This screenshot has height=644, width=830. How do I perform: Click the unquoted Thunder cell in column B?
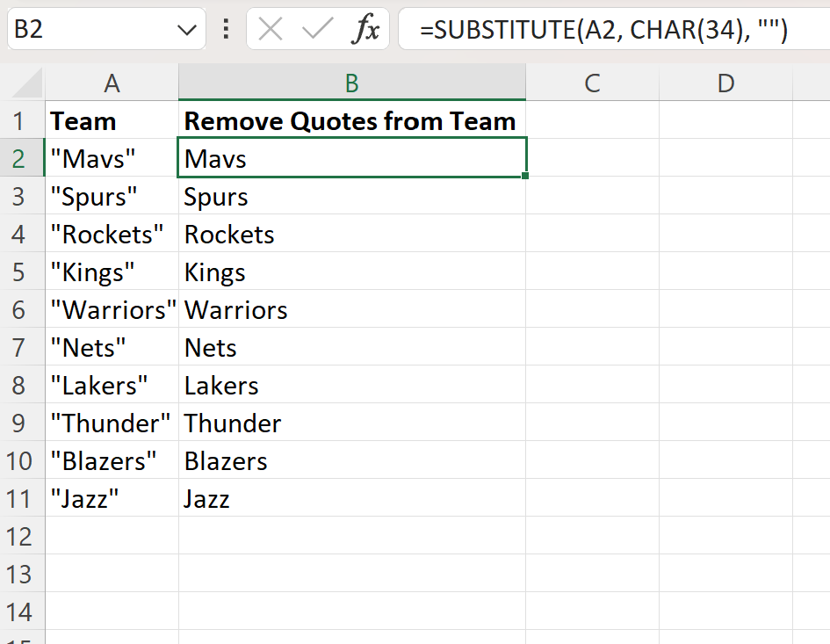click(352, 423)
